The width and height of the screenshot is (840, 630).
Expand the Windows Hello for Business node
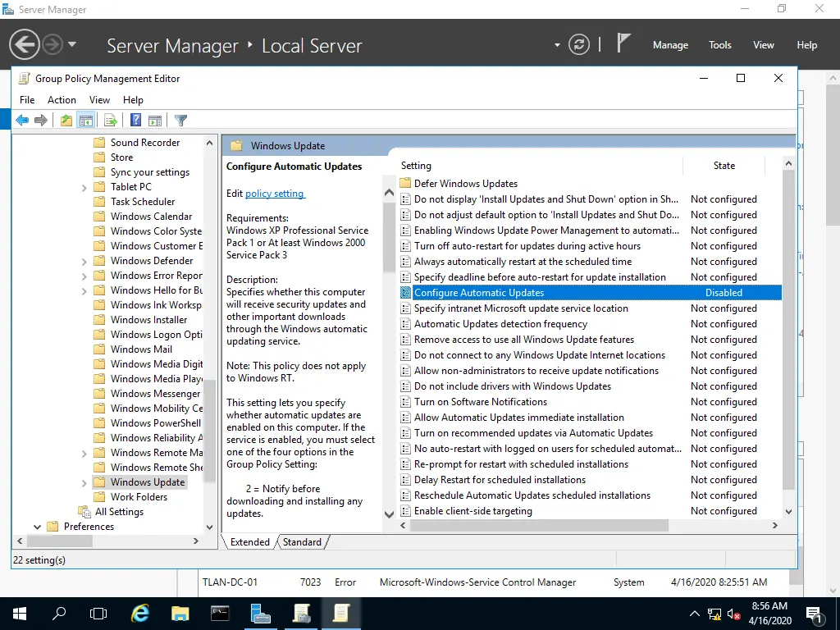click(x=84, y=291)
